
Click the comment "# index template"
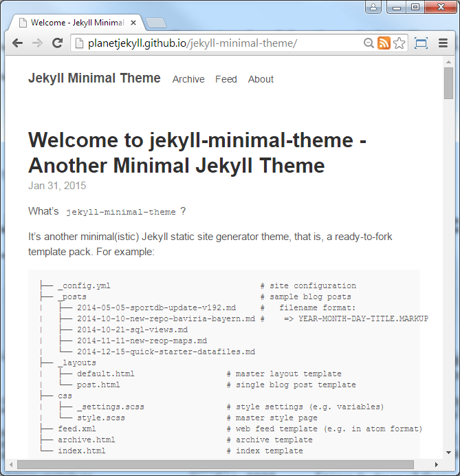click(x=265, y=451)
